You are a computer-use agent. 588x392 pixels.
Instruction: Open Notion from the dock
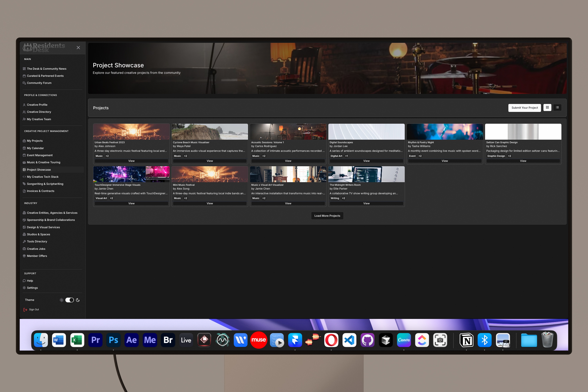[x=466, y=340]
